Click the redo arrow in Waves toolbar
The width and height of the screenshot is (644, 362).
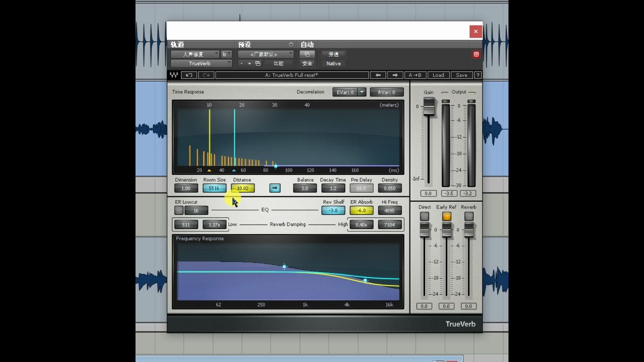(206, 75)
